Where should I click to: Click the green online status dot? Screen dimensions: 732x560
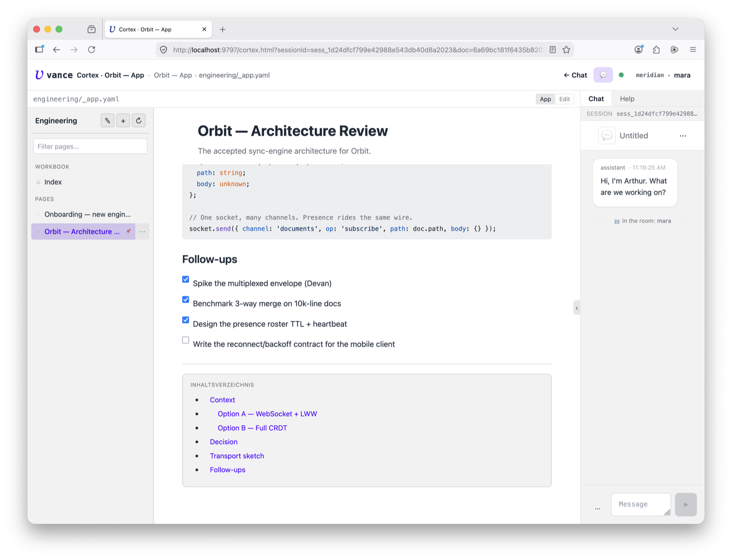tap(621, 75)
